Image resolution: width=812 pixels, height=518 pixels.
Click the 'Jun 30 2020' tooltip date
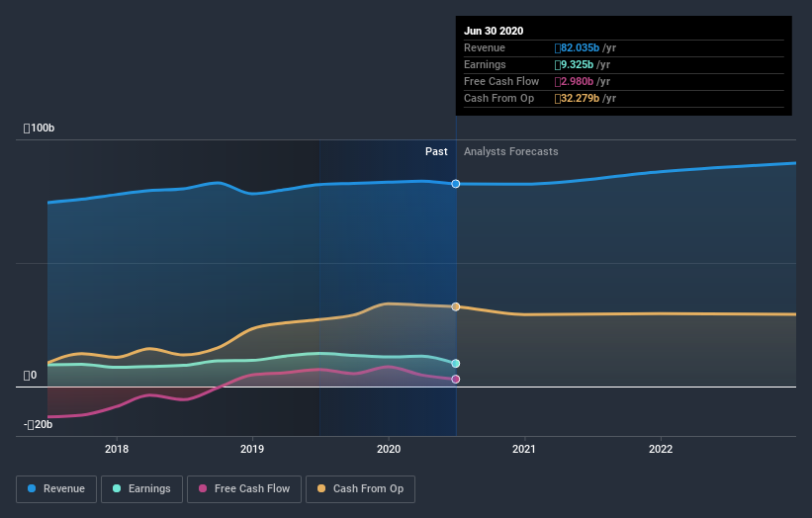494,31
